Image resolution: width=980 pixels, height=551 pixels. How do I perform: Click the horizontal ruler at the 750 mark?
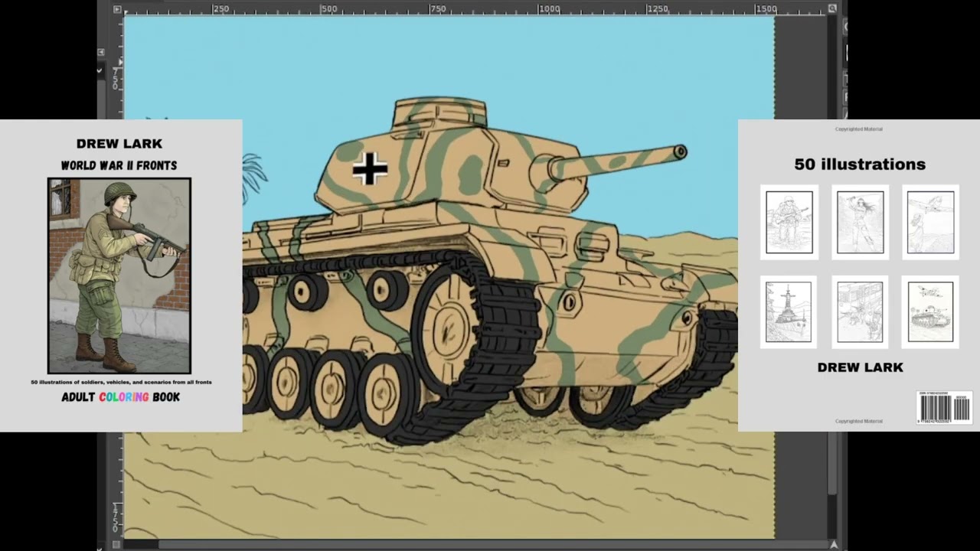(x=438, y=9)
